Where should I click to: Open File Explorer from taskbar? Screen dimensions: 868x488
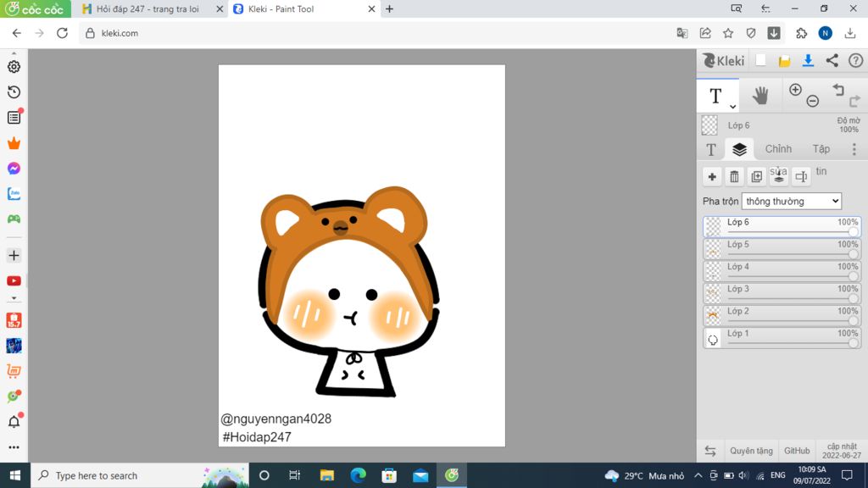[327, 475]
